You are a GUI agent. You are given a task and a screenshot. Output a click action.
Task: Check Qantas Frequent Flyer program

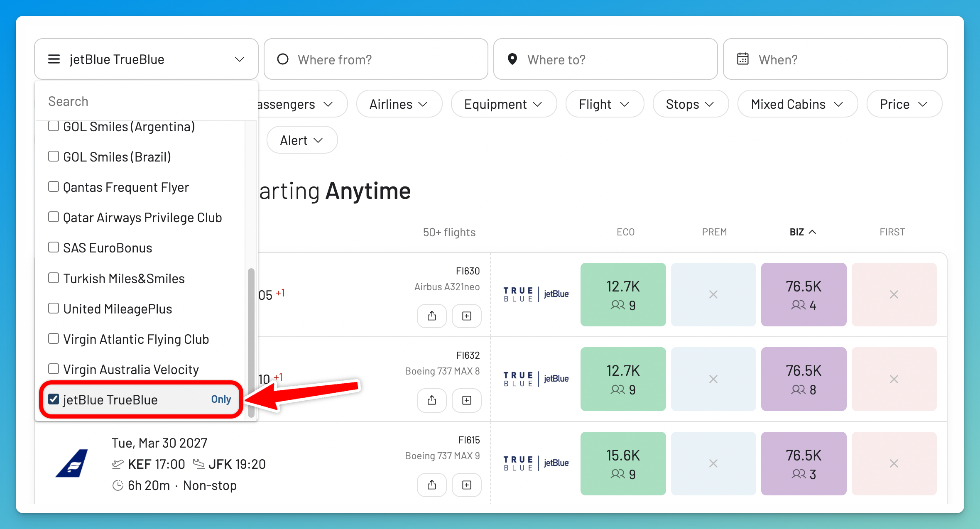[x=54, y=187]
